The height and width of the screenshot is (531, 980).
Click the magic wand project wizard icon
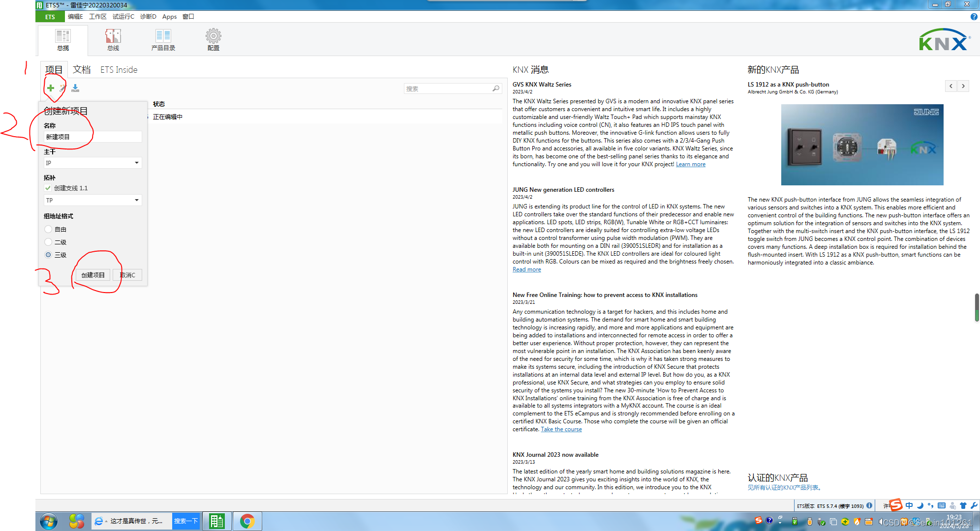coord(63,88)
